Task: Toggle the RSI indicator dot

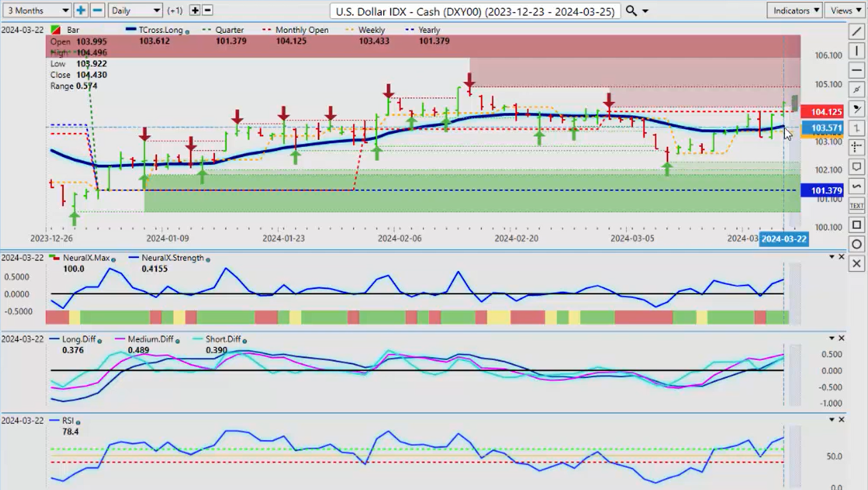Action: tap(78, 422)
